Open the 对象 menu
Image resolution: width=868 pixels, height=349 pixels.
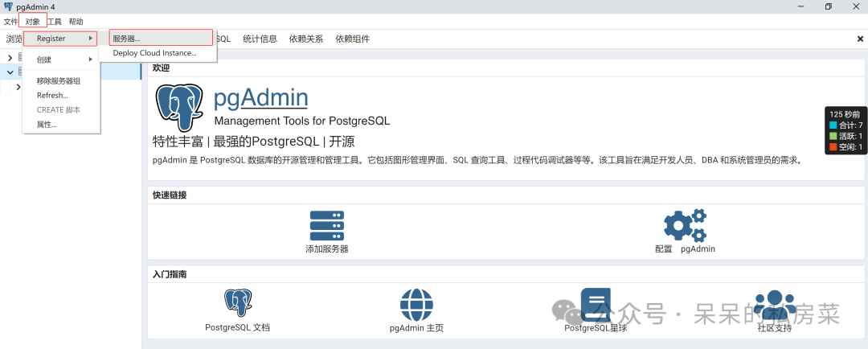pyautogui.click(x=33, y=23)
